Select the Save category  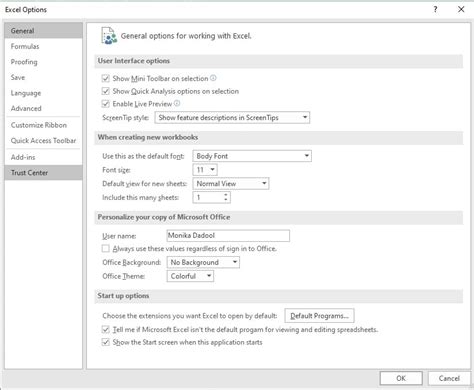43,77
